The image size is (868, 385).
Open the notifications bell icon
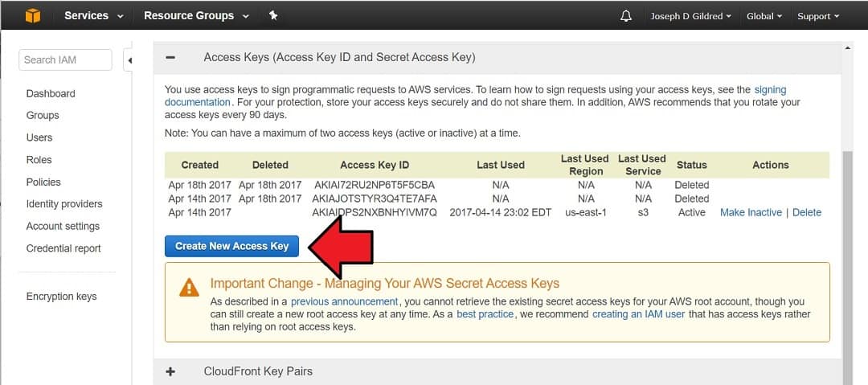coord(625,16)
